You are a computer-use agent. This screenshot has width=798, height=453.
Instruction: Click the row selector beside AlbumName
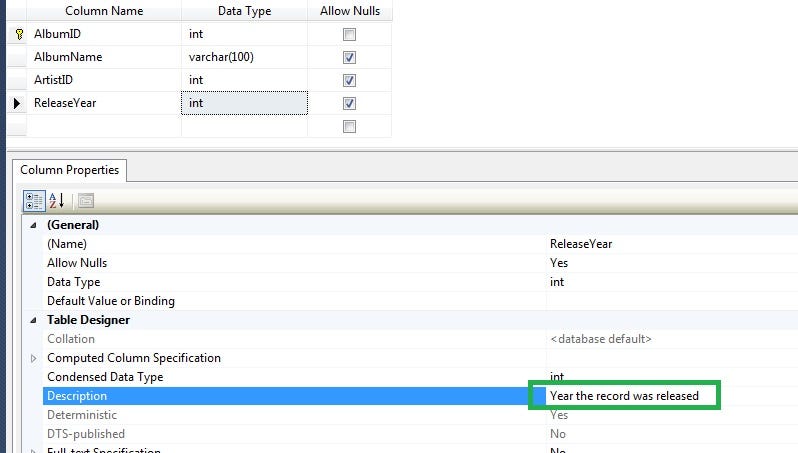pos(17,57)
